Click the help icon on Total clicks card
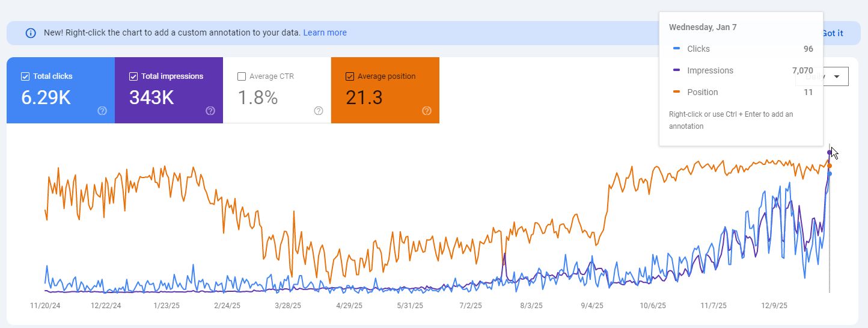 (x=102, y=111)
